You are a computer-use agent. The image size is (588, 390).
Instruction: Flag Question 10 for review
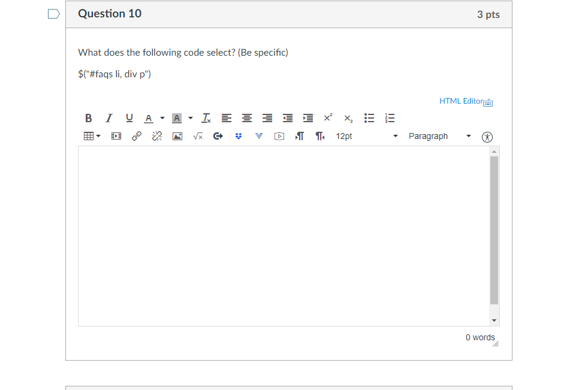point(53,14)
